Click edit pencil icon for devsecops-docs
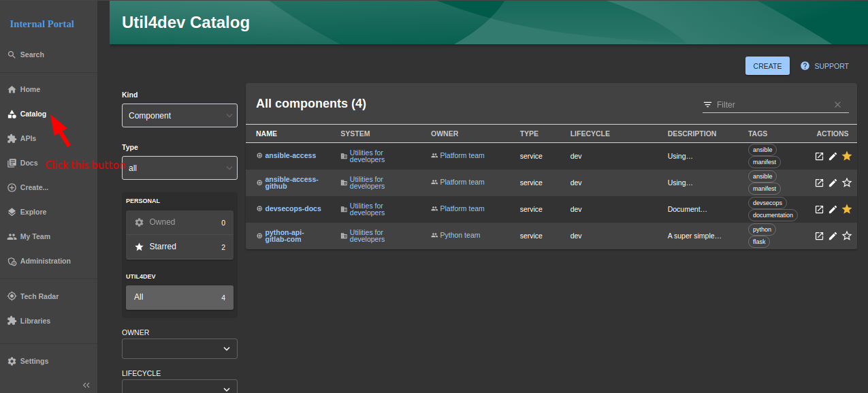Viewport: 868px width, 393px height. pyautogui.click(x=833, y=209)
